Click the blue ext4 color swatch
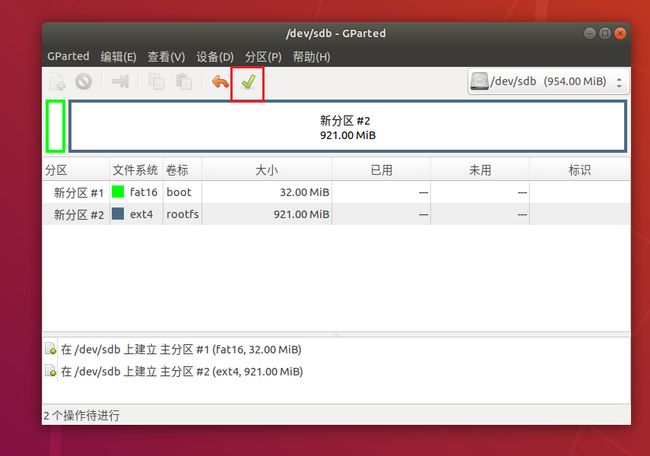The height and width of the screenshot is (456, 650). coord(118,214)
